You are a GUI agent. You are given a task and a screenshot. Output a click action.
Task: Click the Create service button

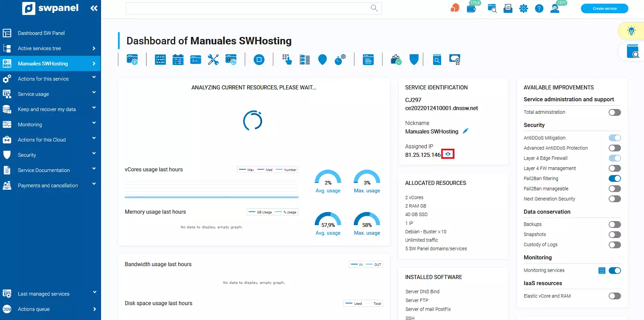click(604, 8)
